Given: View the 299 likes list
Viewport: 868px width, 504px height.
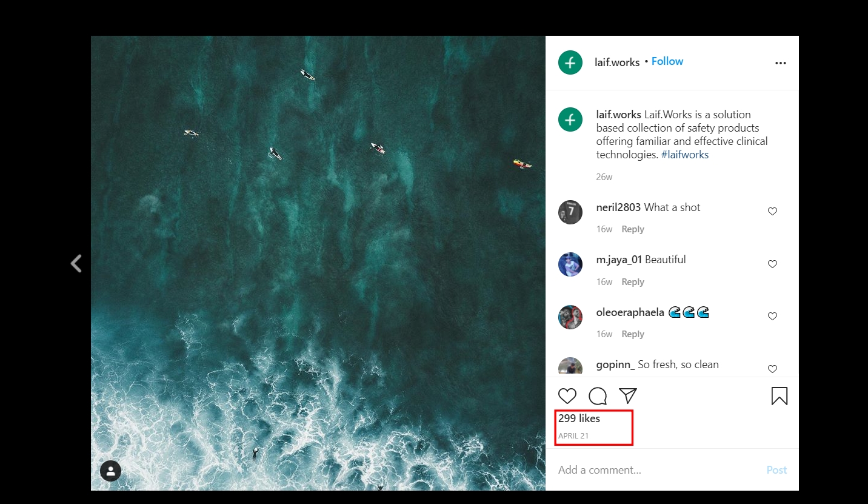Looking at the screenshot, I should click(579, 418).
